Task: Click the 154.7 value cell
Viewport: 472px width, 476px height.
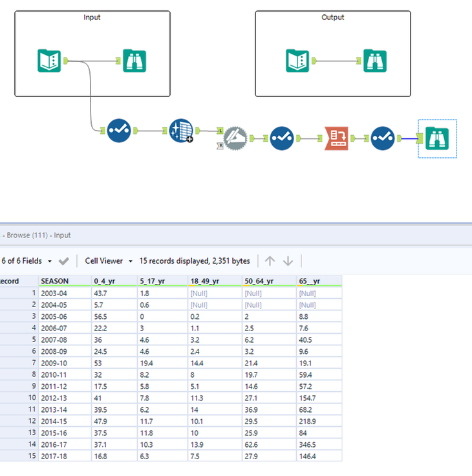Action: point(319,398)
